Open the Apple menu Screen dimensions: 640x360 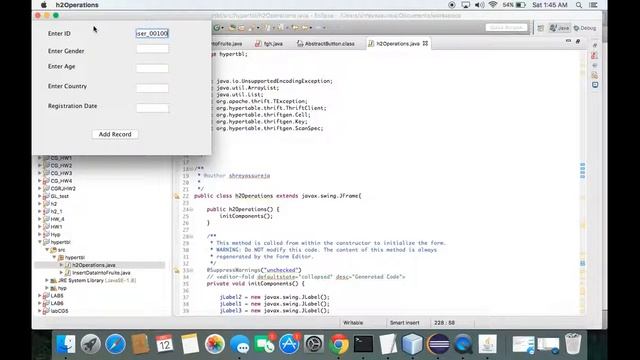point(44,5)
